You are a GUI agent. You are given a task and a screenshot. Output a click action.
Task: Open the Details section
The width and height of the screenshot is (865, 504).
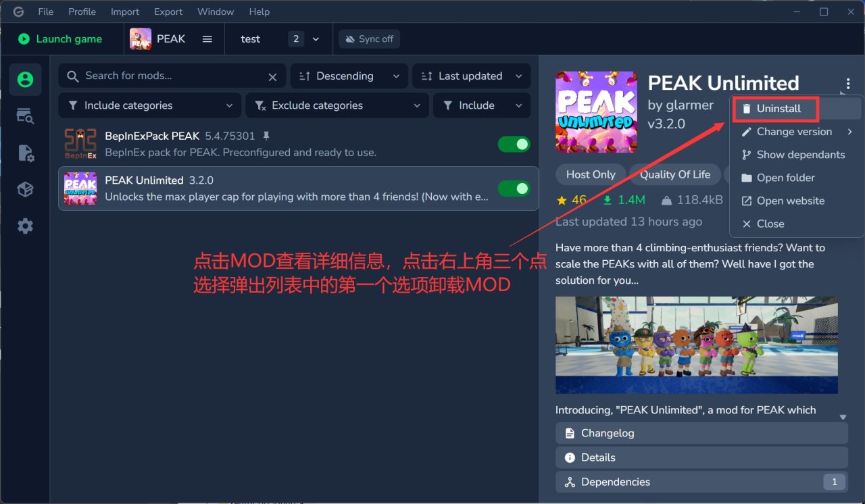(x=701, y=457)
